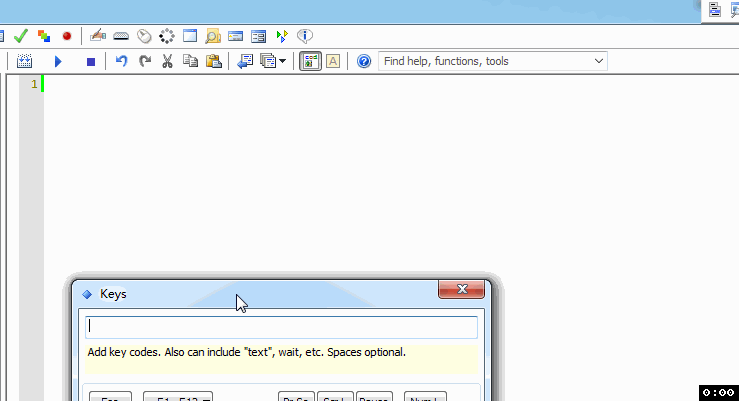Viewport: 739px width, 401px height.
Task: Expand the stacked windows dropdown arrow
Action: pos(283,62)
